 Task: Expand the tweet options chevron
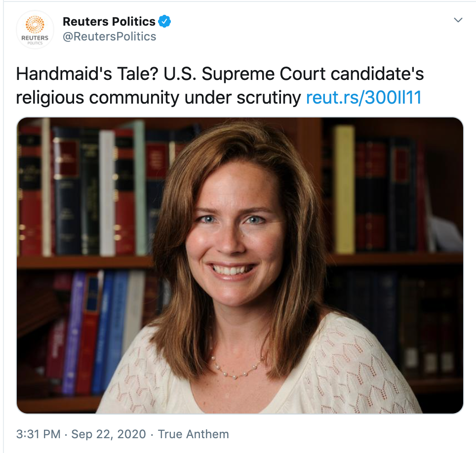[458, 20]
